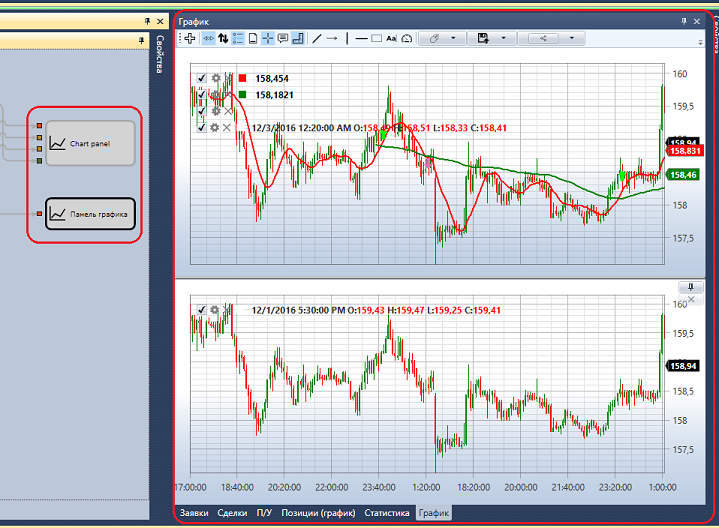
Task: Toggle the legend list icon
Action: point(238,39)
